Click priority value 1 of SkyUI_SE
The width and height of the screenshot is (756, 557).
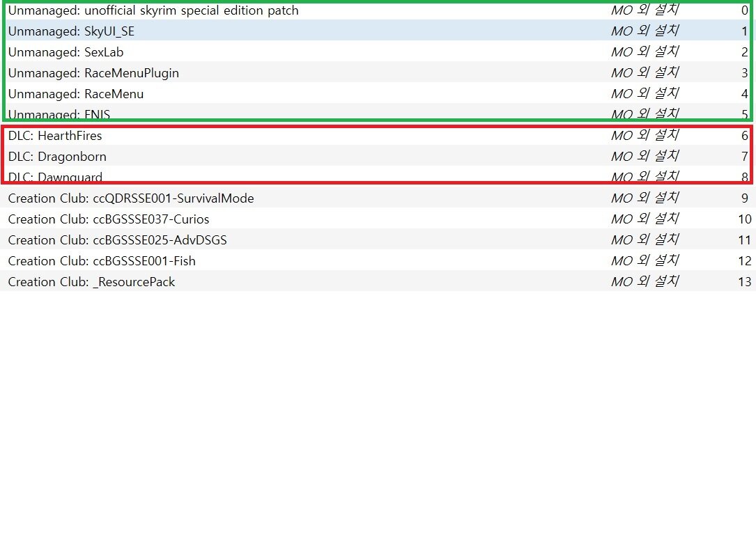pyautogui.click(x=744, y=31)
